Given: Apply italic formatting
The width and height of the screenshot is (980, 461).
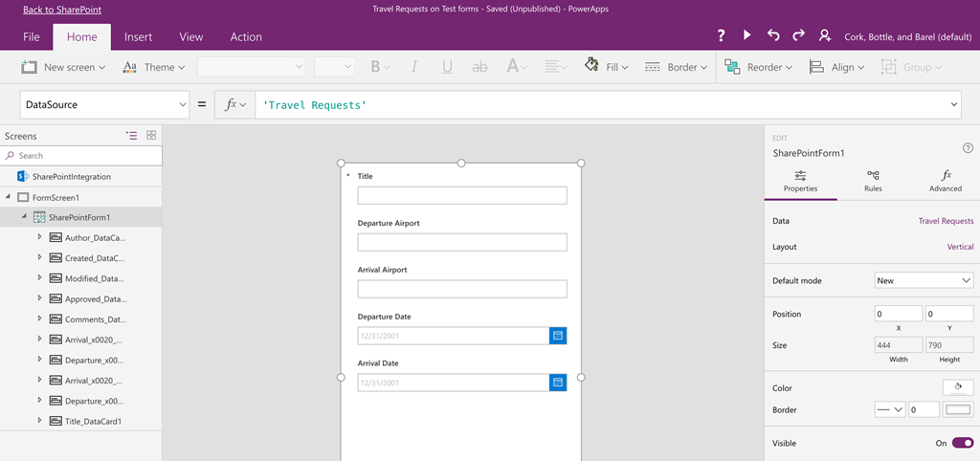Looking at the screenshot, I should [x=413, y=67].
